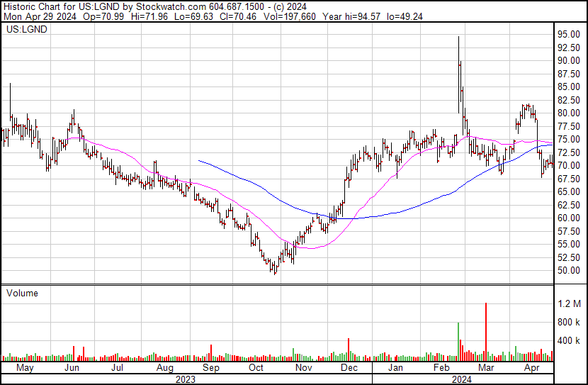Click the May month label on time axis
The width and height of the screenshot is (588, 385).
point(25,368)
